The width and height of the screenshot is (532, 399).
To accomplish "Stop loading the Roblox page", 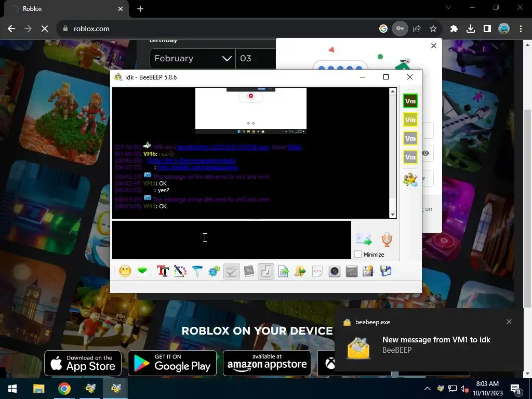I will [x=45, y=29].
